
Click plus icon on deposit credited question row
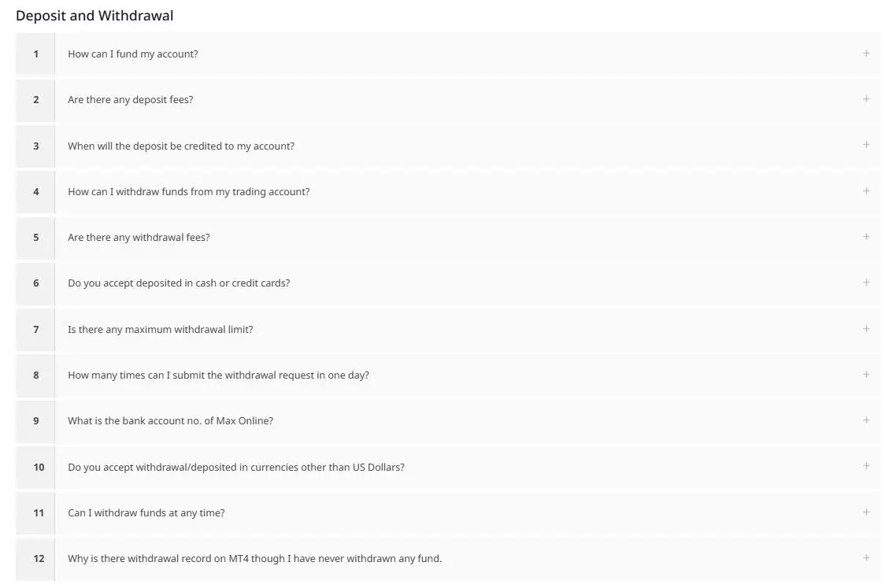click(866, 145)
